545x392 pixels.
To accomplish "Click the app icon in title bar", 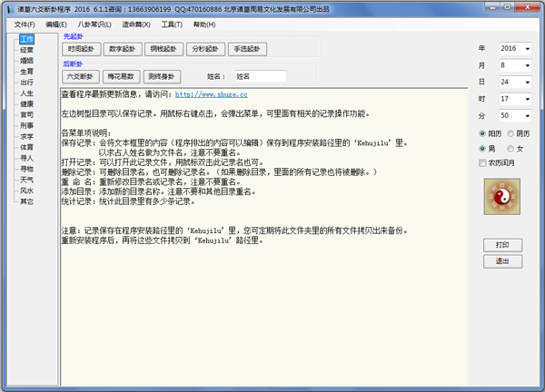I will (x=8, y=7).
